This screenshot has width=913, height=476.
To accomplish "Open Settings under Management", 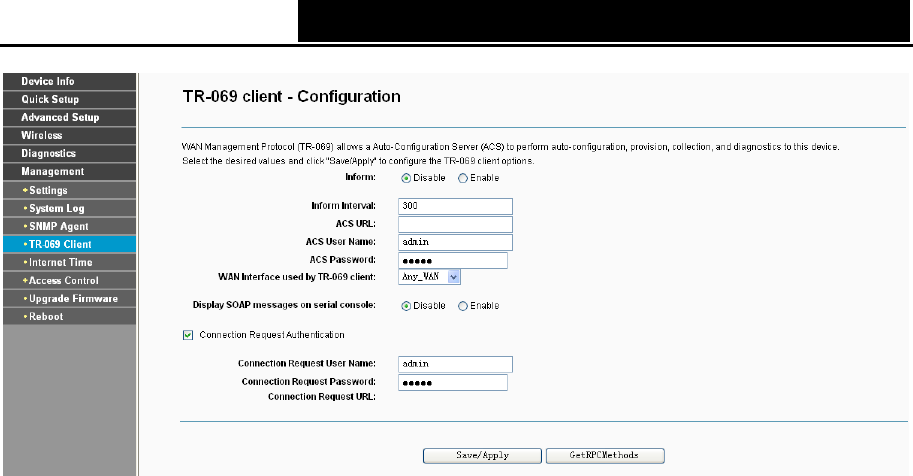I will (69, 191).
